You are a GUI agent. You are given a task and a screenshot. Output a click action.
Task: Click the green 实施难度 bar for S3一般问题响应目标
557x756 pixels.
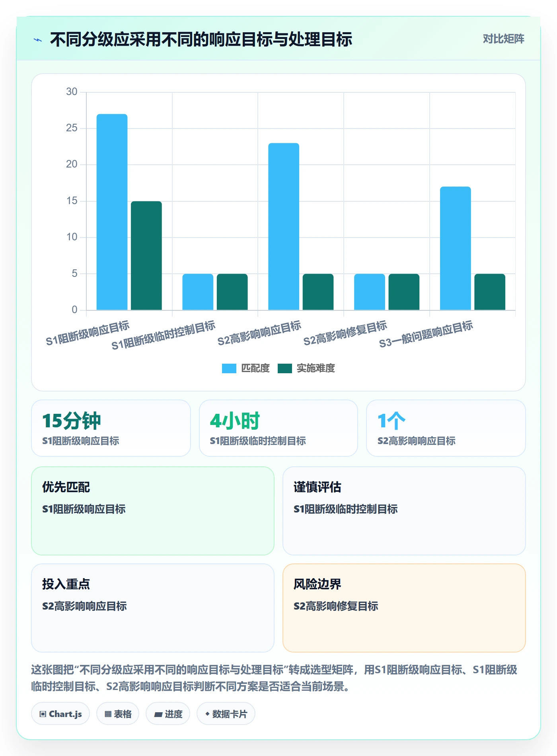point(490,292)
